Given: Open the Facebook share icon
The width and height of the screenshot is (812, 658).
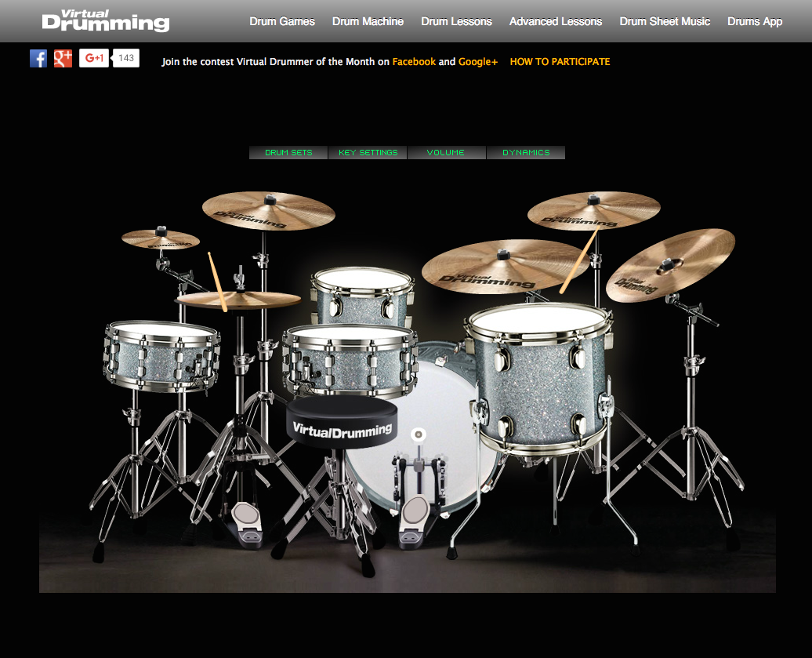Looking at the screenshot, I should pos(38,59).
